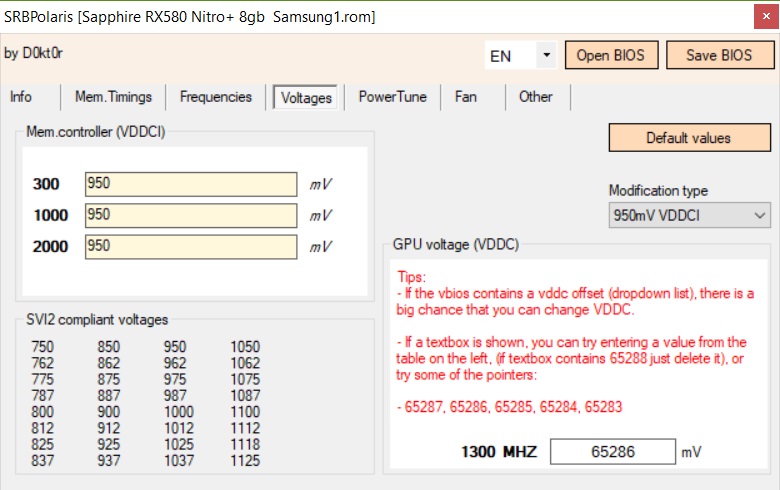
Task: Select SVI2 voltage value 1118
Action: tap(245, 444)
